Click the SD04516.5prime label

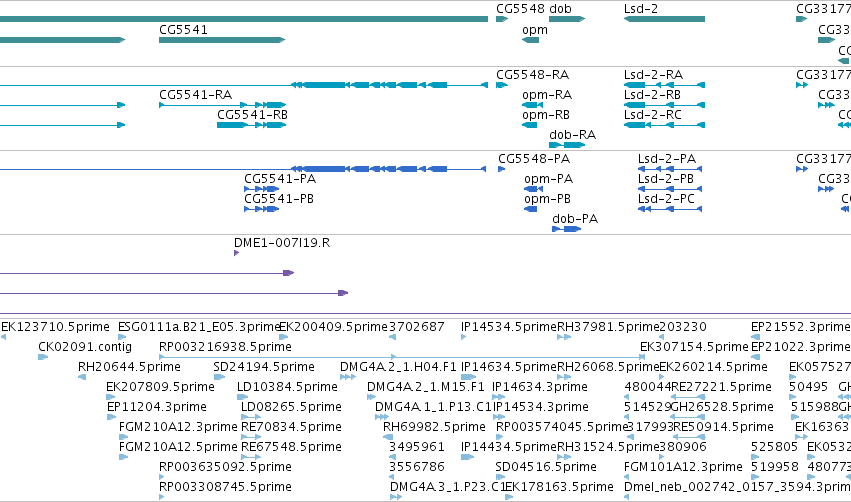(546, 467)
